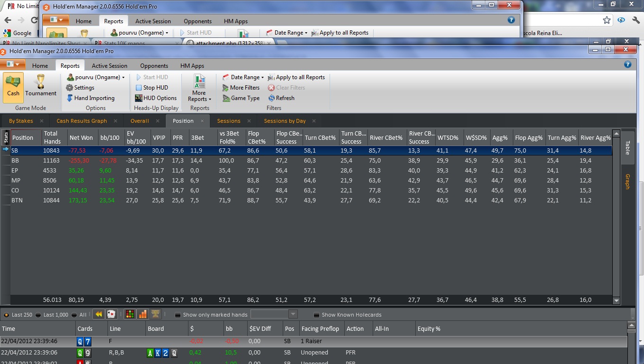Open pourvu (Ongame) dropdown in back window
Viewport: 644px width, 364px height.
[x=140, y=33]
